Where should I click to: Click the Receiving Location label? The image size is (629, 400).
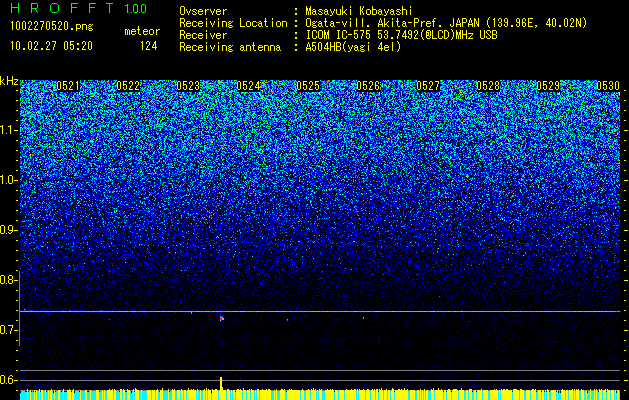(233, 23)
